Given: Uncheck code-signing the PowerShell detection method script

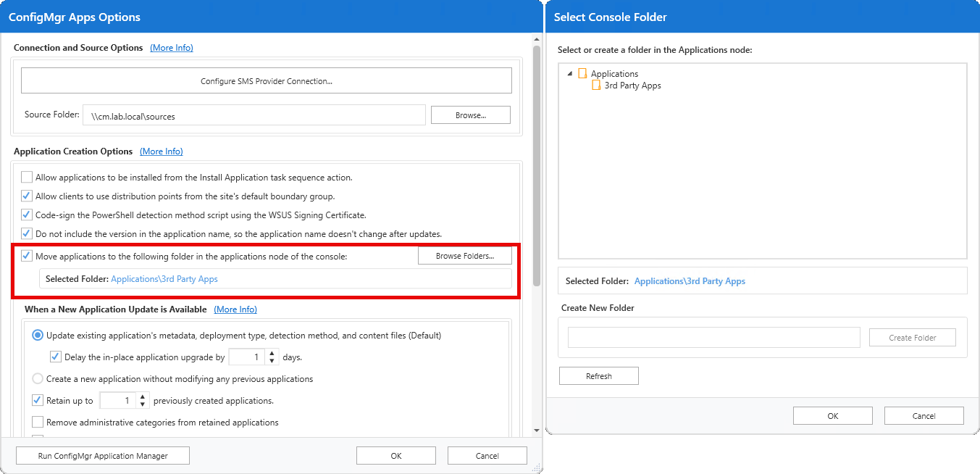Looking at the screenshot, I should pyautogui.click(x=26, y=215).
